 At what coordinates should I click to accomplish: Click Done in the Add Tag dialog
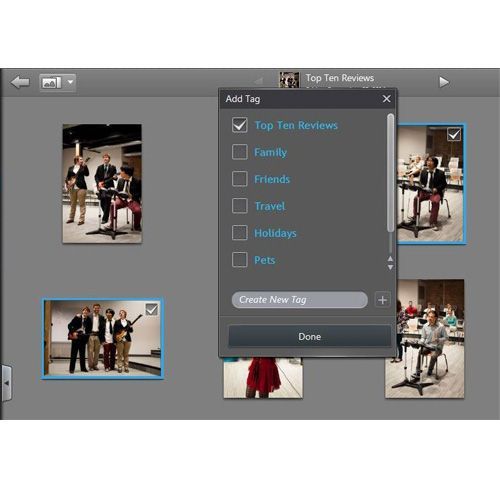click(x=310, y=336)
